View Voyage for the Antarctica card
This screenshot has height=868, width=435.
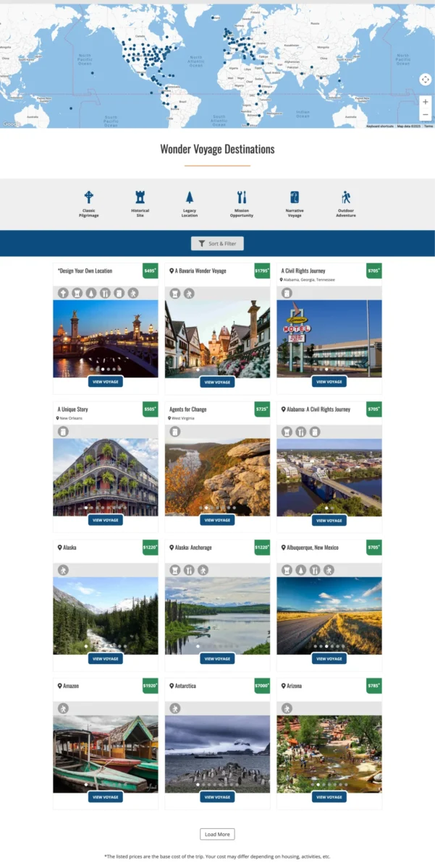click(217, 797)
